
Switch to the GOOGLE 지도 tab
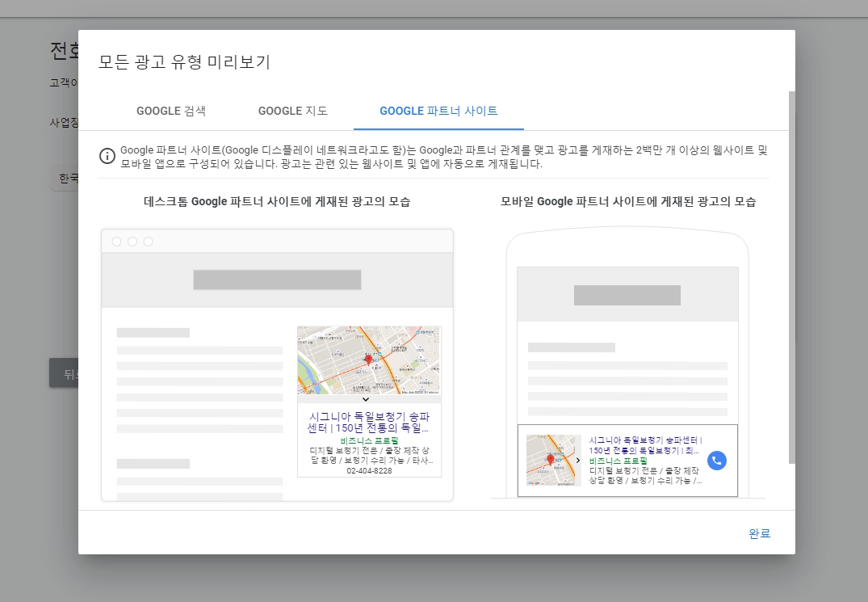pyautogui.click(x=293, y=111)
